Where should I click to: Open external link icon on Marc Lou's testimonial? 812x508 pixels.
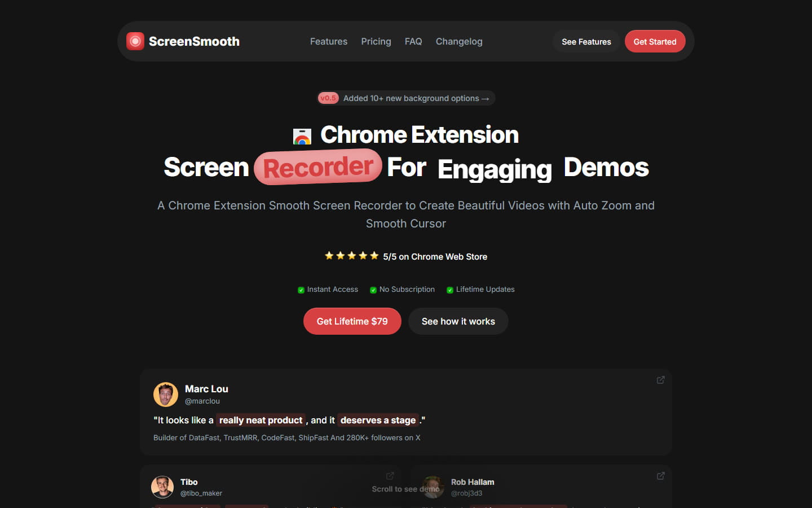coord(660,380)
